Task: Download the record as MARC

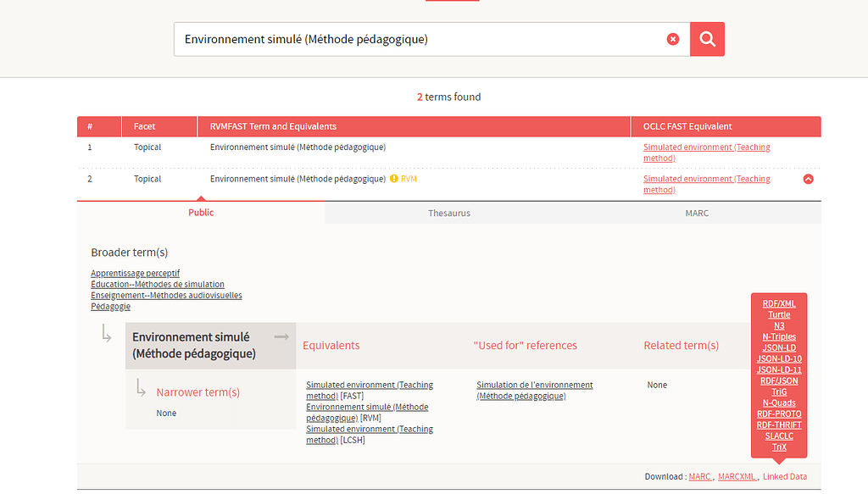Action: coord(699,476)
